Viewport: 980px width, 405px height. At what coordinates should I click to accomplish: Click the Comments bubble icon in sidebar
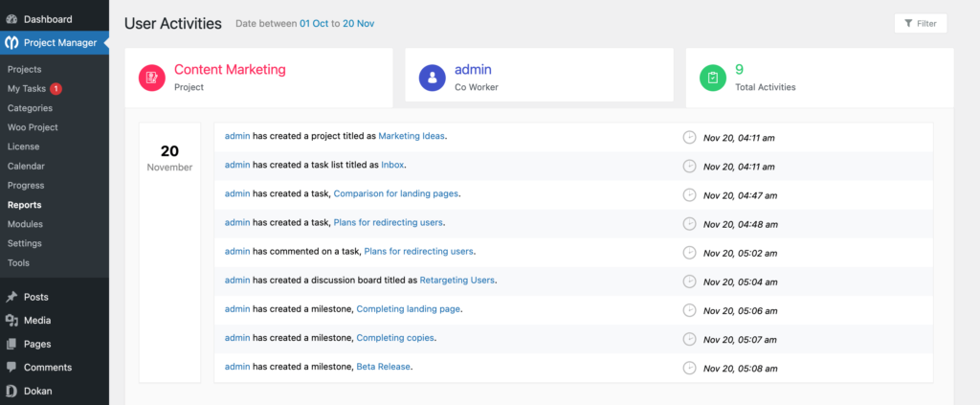pyautogui.click(x=11, y=367)
